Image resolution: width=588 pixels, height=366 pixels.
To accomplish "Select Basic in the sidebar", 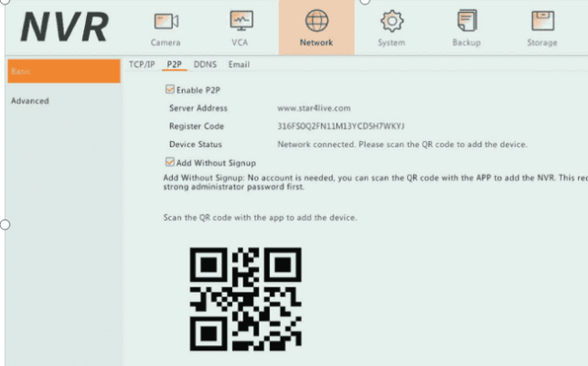I will (62, 71).
